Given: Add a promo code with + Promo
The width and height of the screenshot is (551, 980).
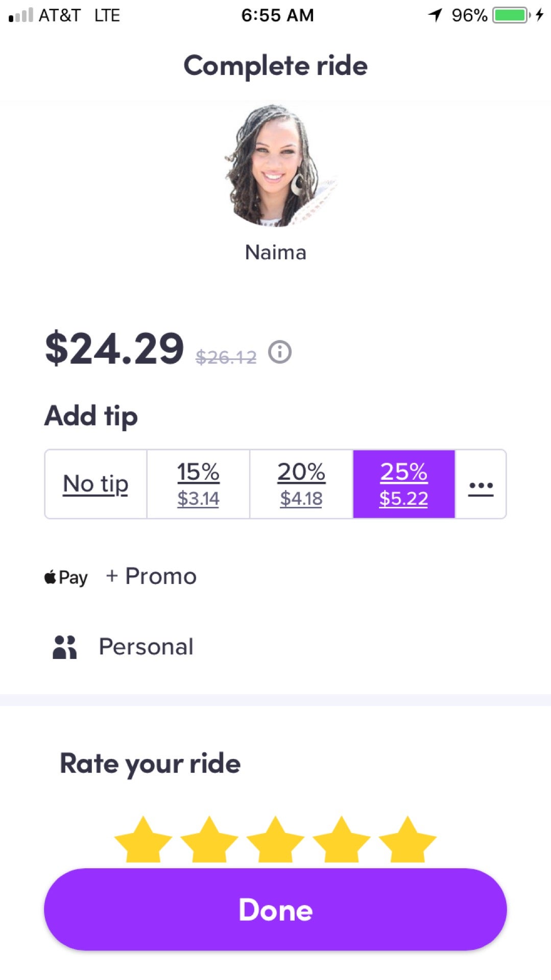Looking at the screenshot, I should coord(151,576).
